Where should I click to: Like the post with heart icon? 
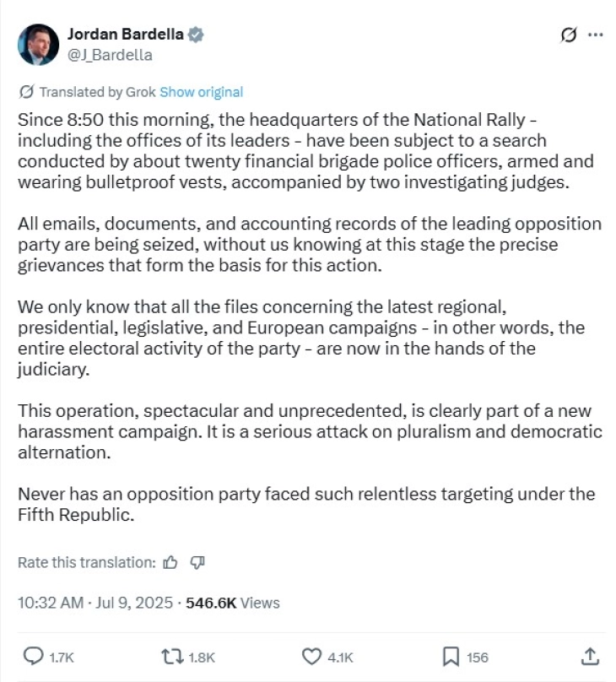[x=311, y=656]
